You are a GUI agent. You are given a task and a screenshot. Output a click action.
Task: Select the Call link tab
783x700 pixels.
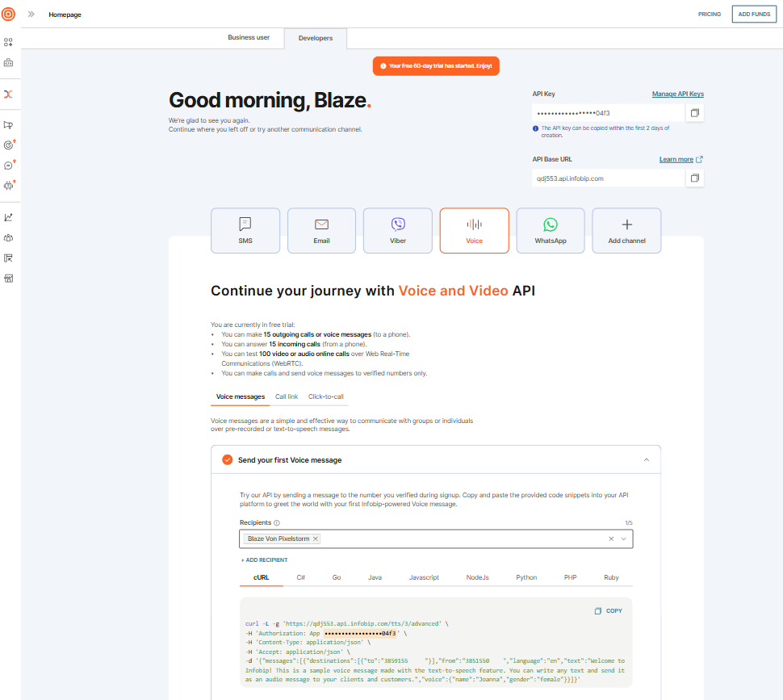tap(287, 397)
